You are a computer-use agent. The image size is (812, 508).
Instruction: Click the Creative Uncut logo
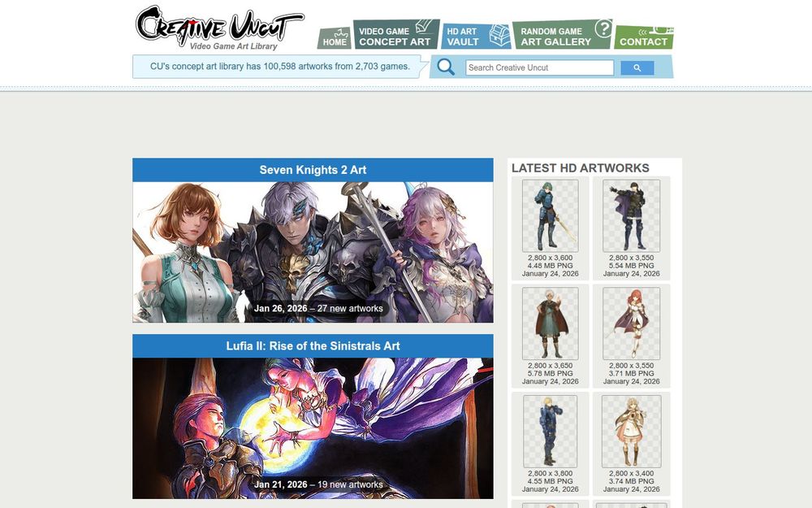(219, 28)
